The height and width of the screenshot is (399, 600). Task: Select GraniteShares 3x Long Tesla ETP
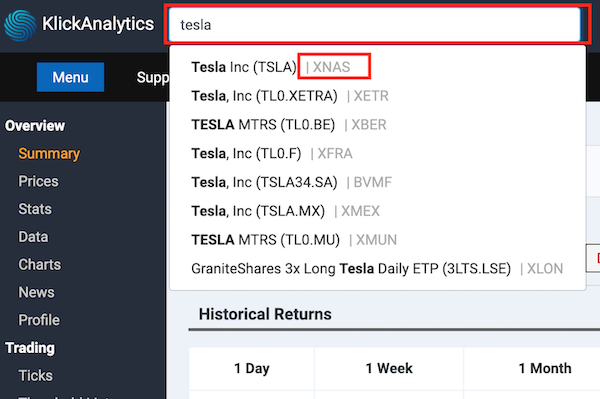pos(377,269)
